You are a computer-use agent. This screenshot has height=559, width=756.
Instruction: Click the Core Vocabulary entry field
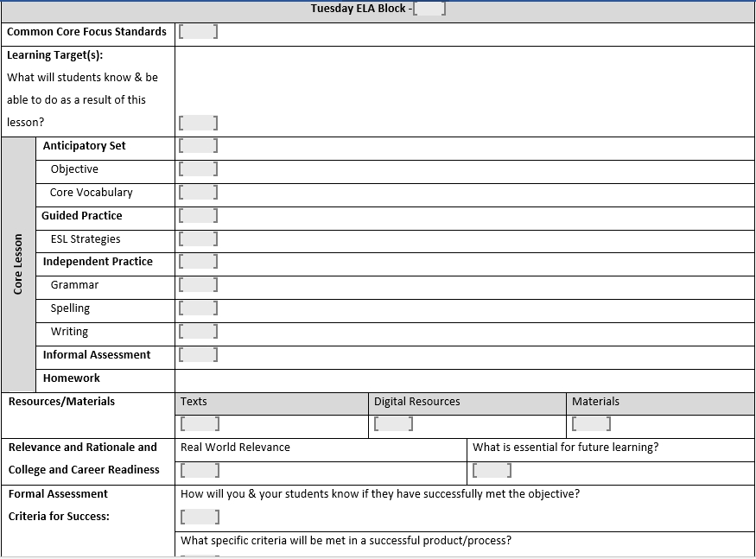coord(198,193)
